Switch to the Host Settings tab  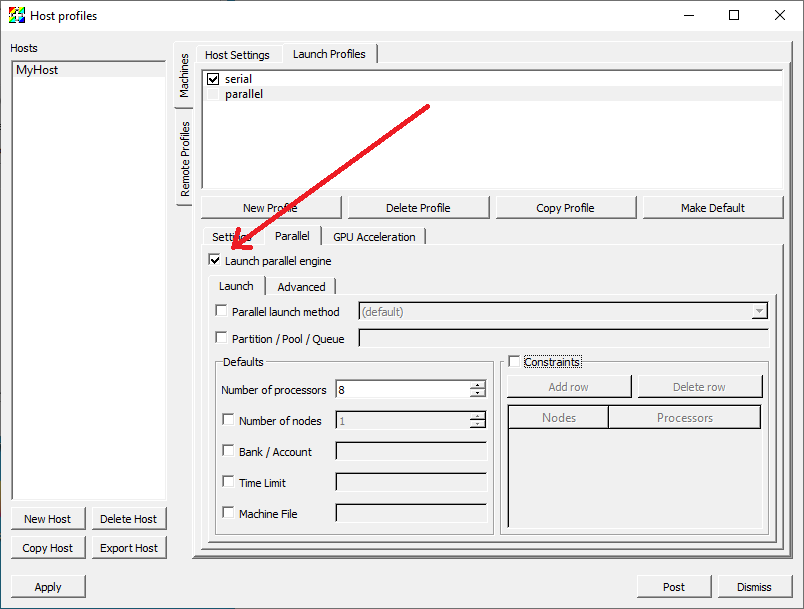click(237, 55)
